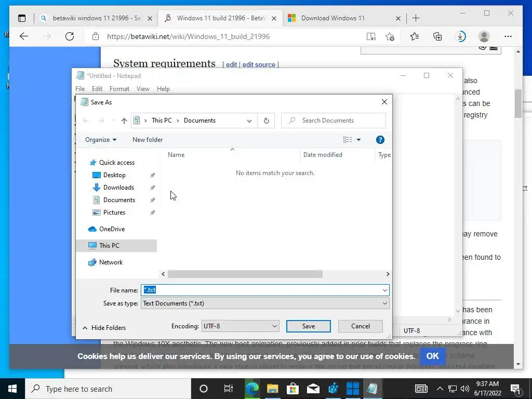The image size is (532, 399).
Task: Refresh the Documents folder in Save As
Action: coord(267,121)
